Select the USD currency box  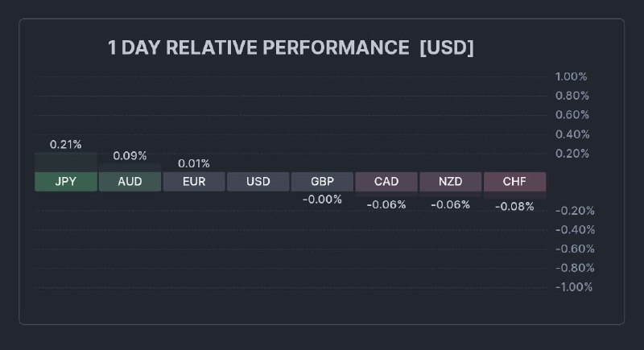pyautogui.click(x=258, y=182)
